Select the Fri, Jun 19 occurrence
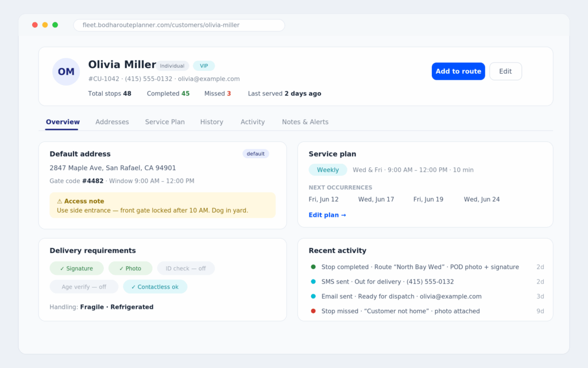Image resolution: width=588 pixels, height=368 pixels. (428, 200)
